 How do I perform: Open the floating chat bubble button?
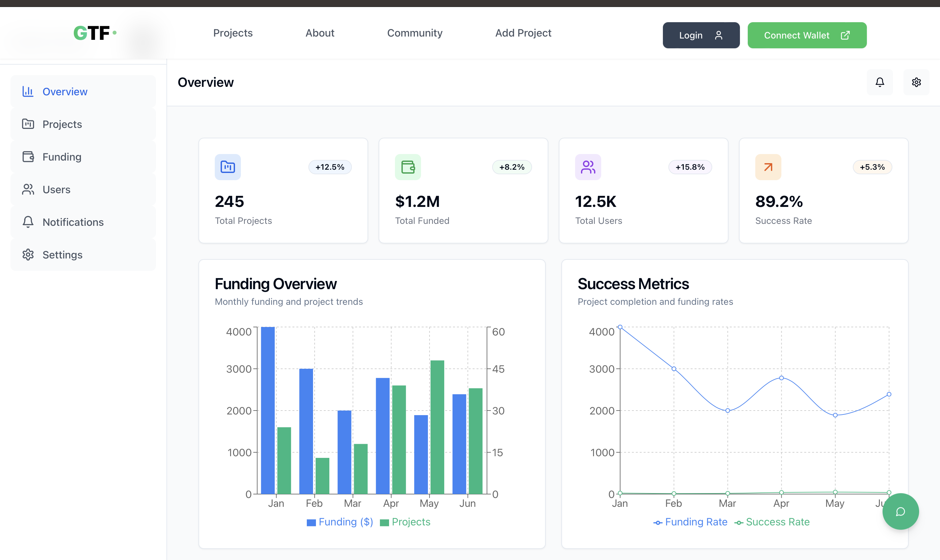click(x=901, y=511)
